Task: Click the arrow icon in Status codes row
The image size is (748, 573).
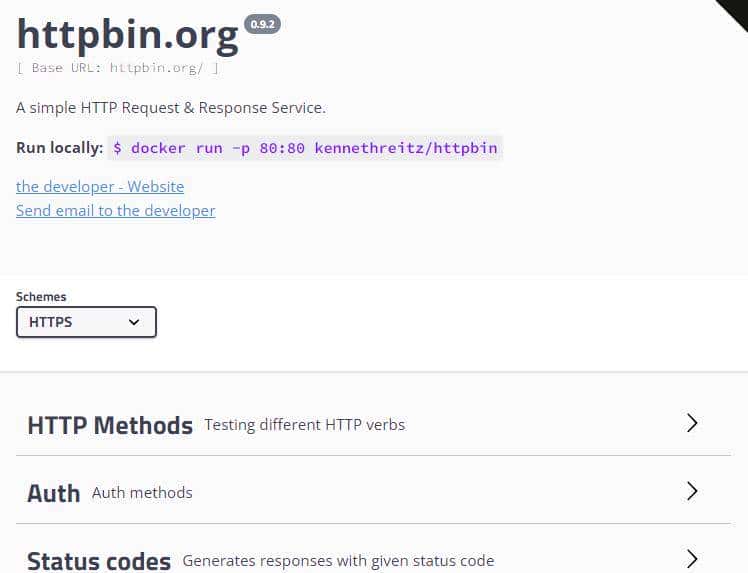Action: (692, 558)
